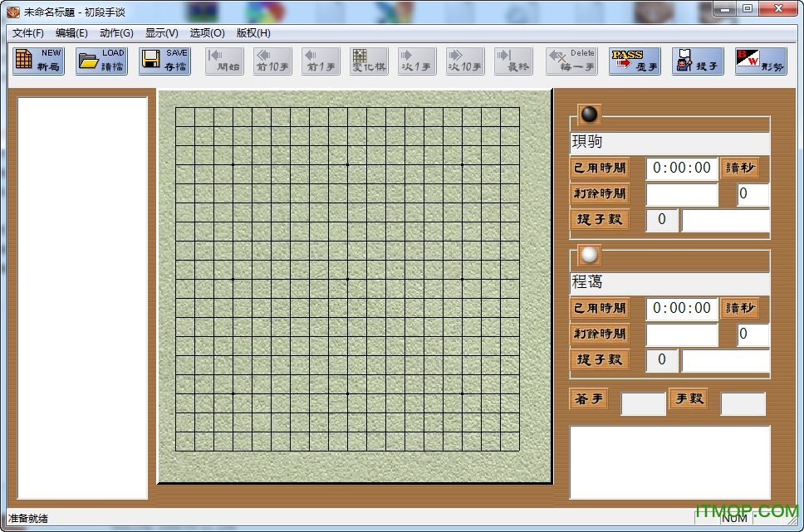Open the 动作(G) menu
This screenshot has height=532, width=804.
[116, 33]
